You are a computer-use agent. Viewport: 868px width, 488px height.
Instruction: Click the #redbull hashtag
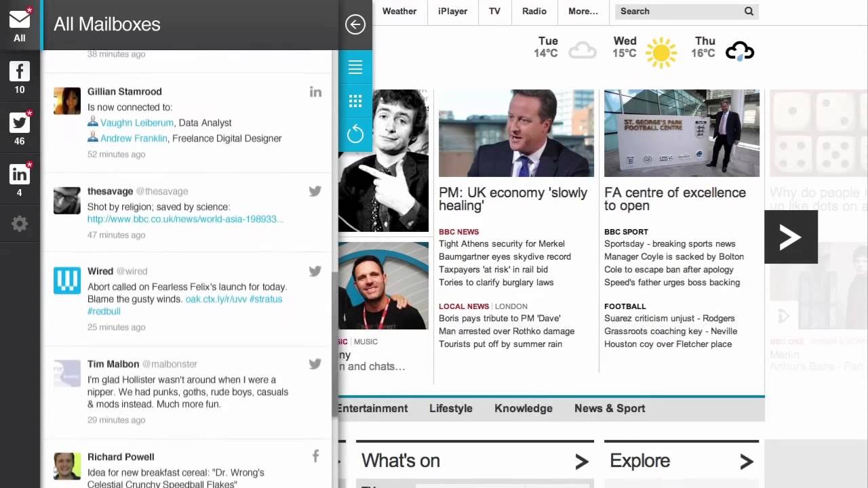tap(104, 311)
